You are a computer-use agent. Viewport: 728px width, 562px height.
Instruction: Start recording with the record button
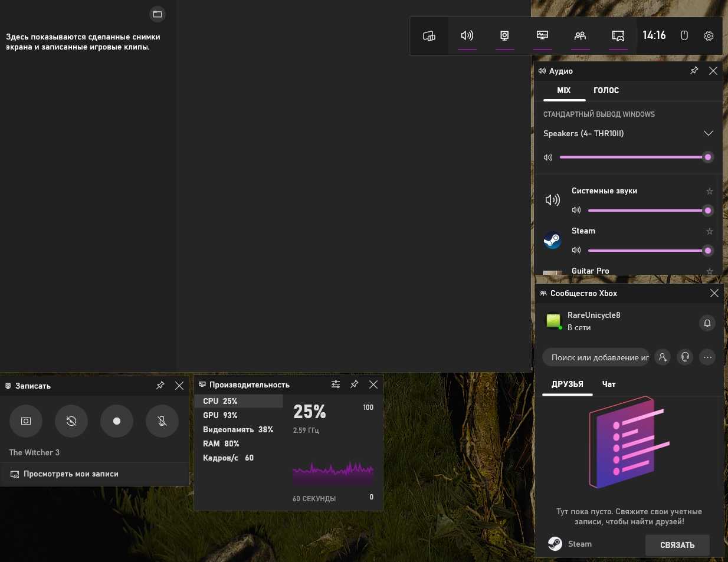[x=117, y=421]
